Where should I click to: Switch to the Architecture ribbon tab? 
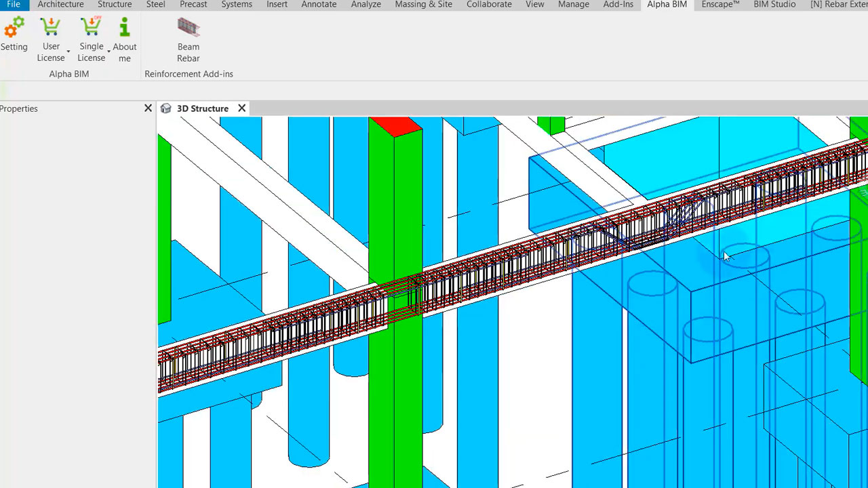point(60,5)
